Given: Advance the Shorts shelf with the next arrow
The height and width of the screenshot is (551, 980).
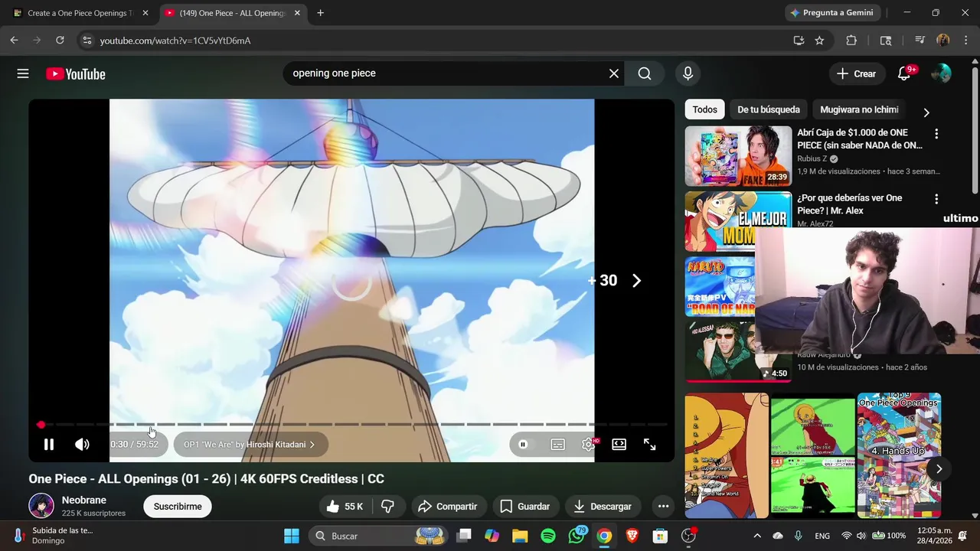Looking at the screenshot, I should pos(939,469).
